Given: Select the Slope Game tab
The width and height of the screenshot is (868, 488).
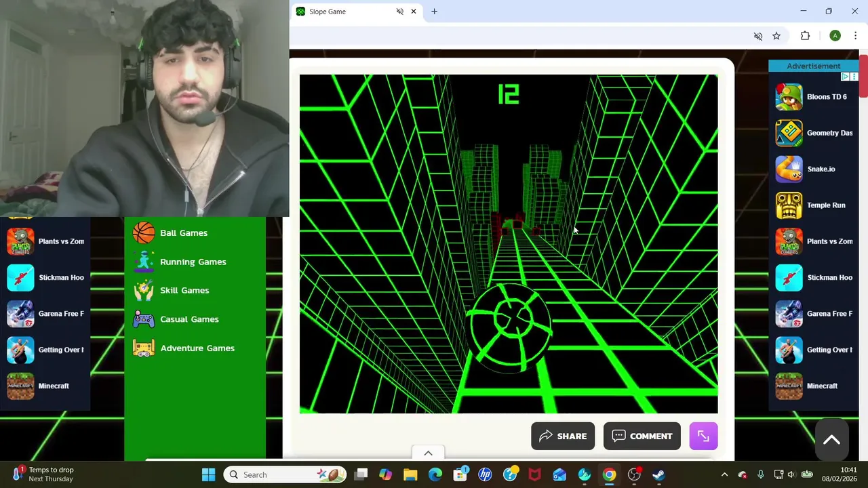Looking at the screenshot, I should coord(356,12).
